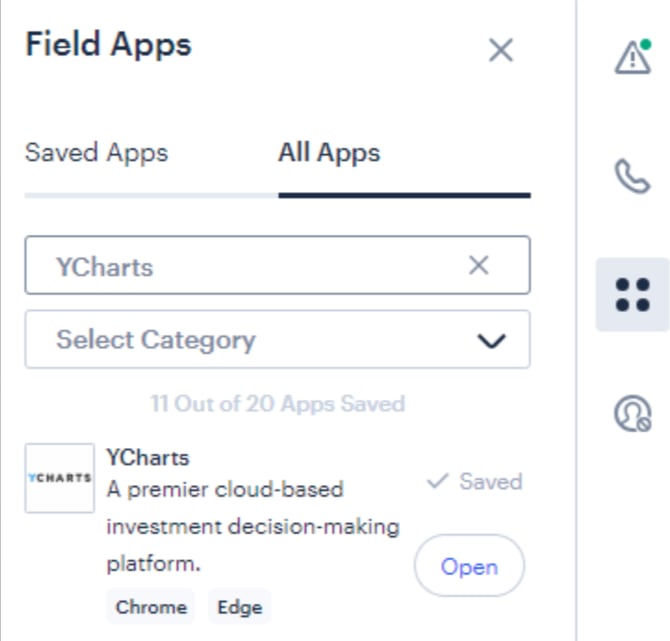
Task: Open the user profile blocked icon
Action: pyautogui.click(x=632, y=413)
